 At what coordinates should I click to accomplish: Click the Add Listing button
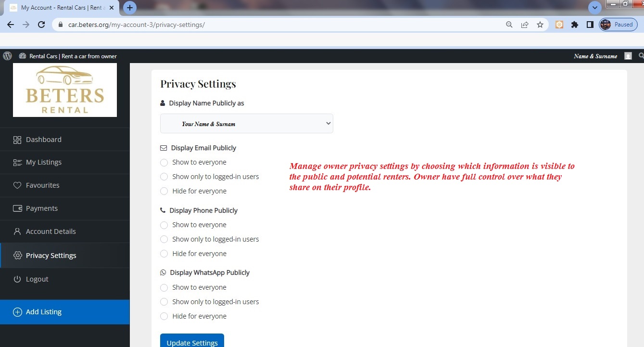65,312
